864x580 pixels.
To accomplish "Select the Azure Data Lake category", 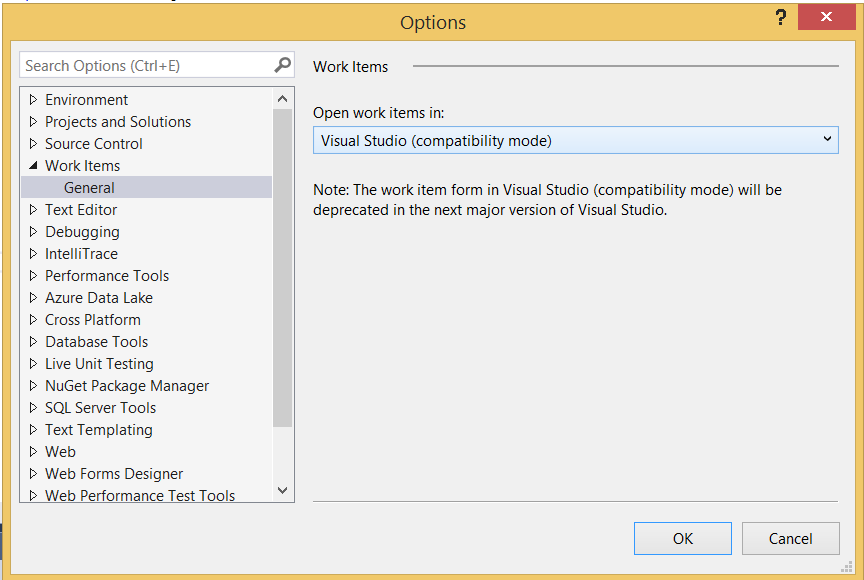I will 98,297.
